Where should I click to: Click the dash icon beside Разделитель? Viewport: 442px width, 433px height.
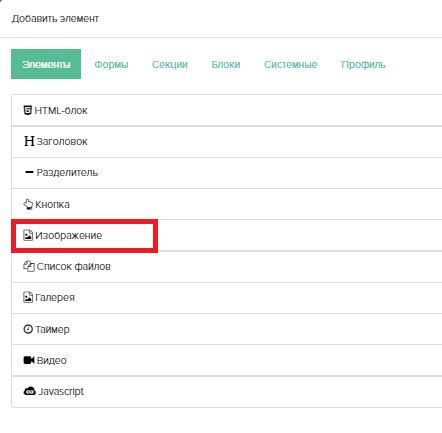click(29, 172)
